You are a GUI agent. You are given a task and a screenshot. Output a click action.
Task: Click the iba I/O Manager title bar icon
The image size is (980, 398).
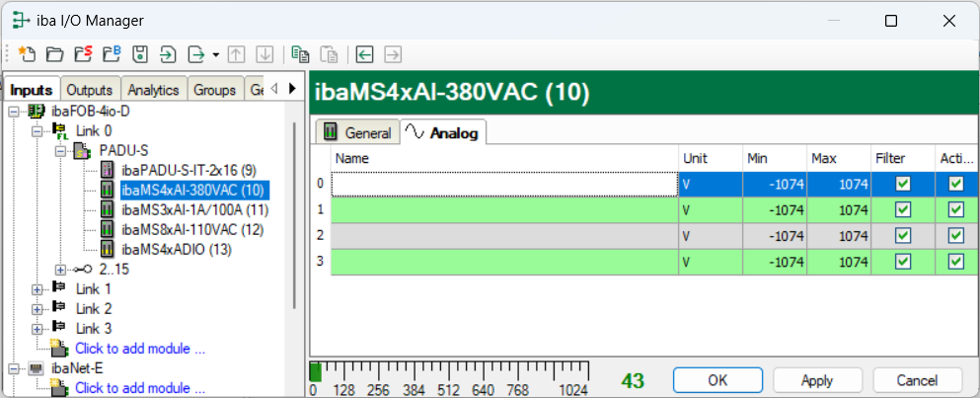[x=22, y=21]
